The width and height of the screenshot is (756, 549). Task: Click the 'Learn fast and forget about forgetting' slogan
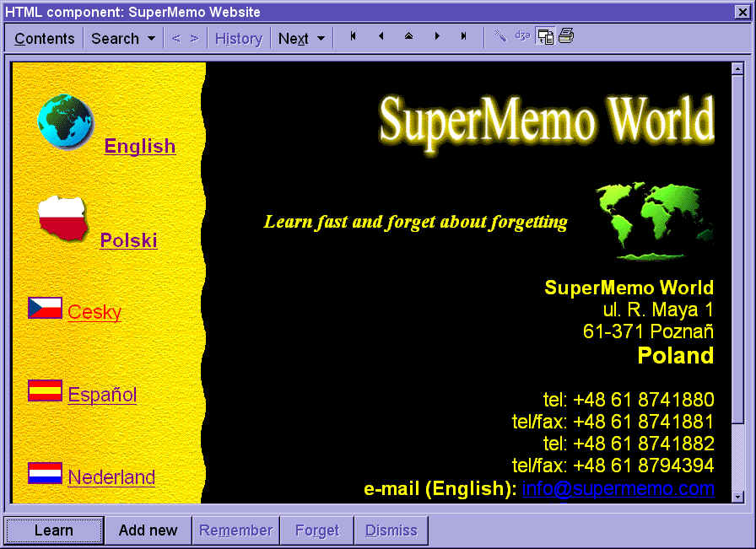pos(416,222)
